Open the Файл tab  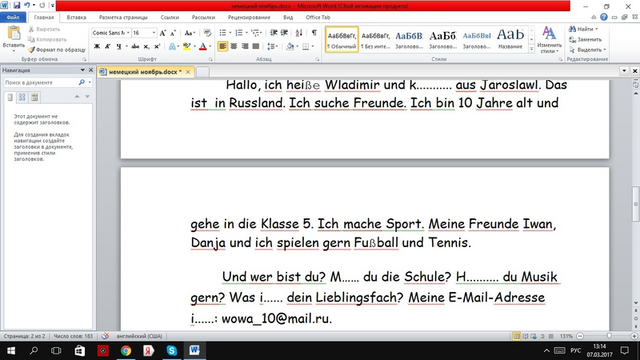pyautogui.click(x=13, y=18)
